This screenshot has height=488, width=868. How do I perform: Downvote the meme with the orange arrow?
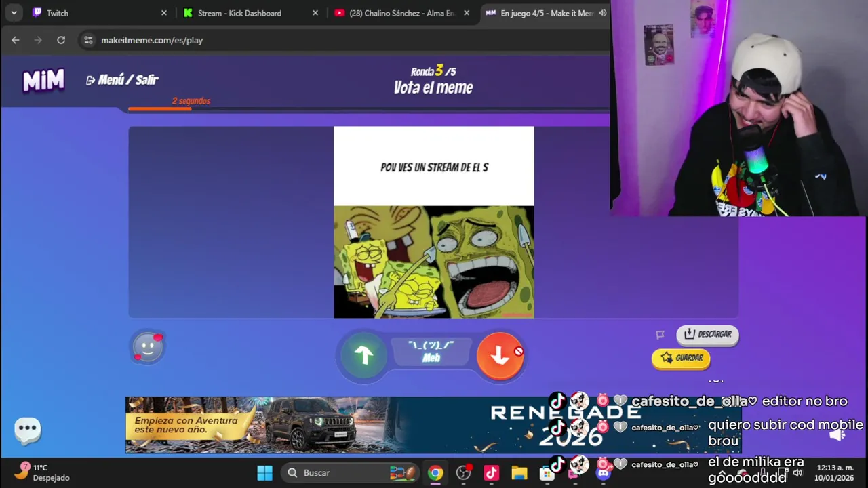click(x=500, y=354)
